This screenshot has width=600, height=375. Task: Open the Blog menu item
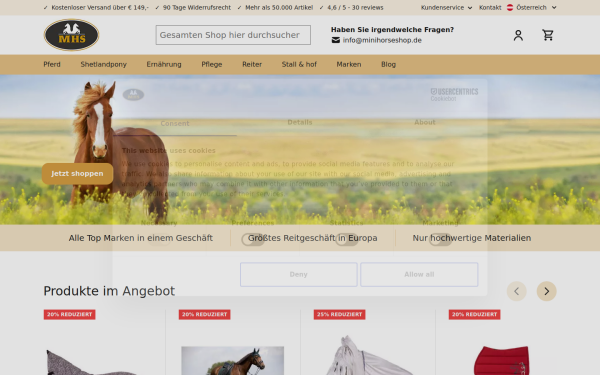point(388,64)
